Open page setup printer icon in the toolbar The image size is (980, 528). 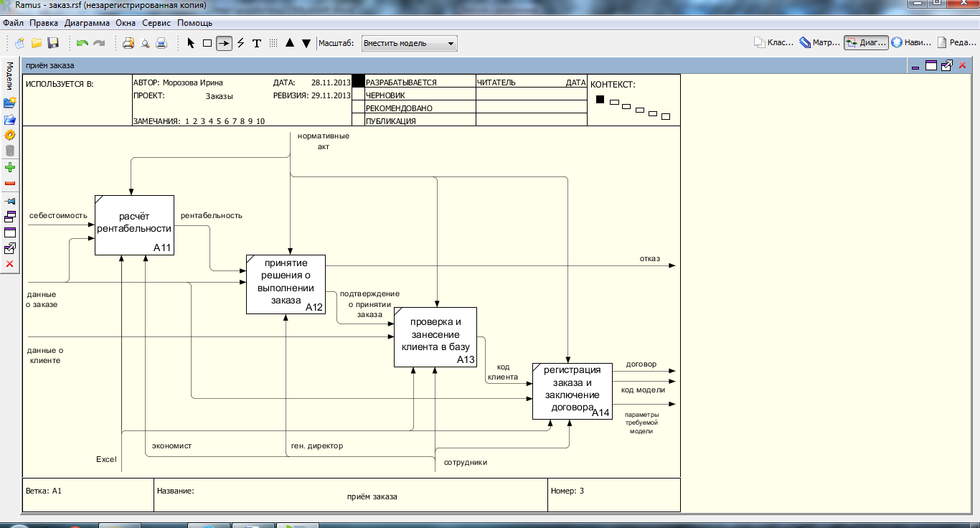pyautogui.click(x=128, y=43)
